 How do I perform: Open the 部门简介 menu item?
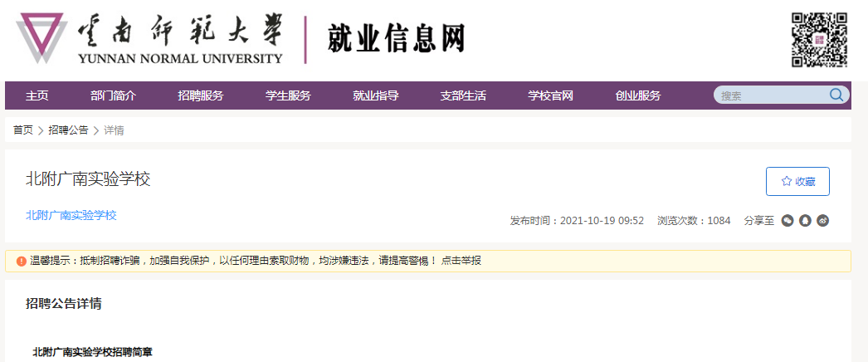click(113, 95)
